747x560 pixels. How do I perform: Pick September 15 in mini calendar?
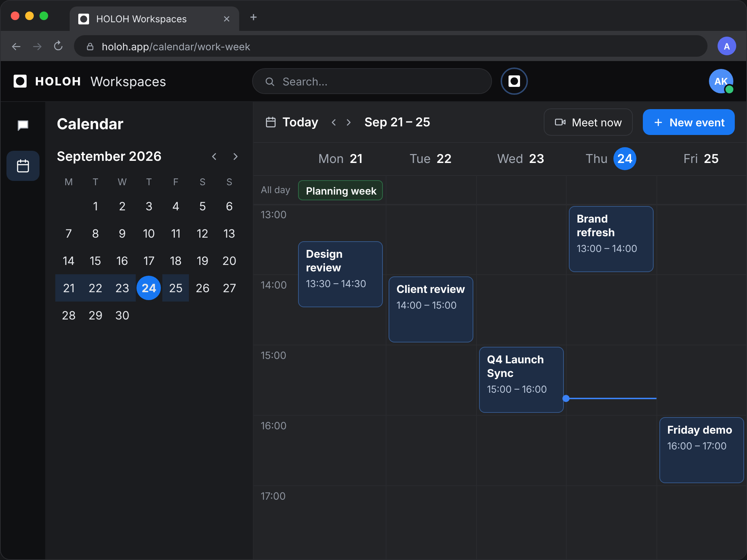(x=95, y=261)
